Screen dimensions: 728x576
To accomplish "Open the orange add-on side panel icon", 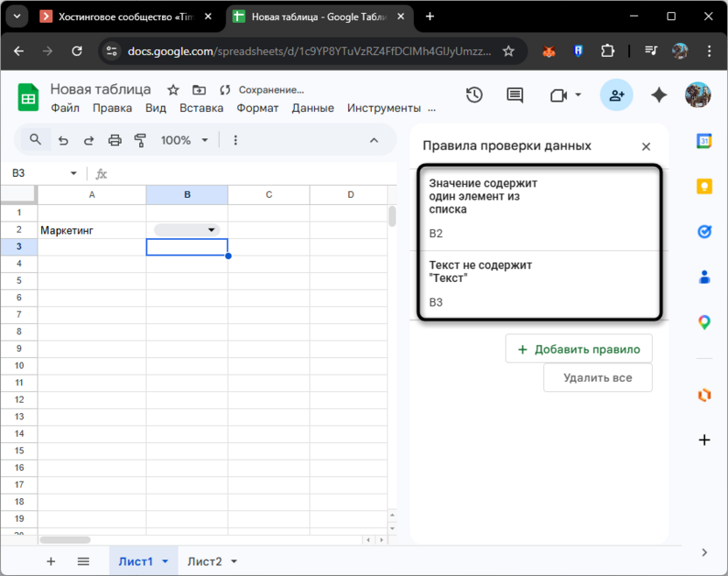I will (704, 395).
